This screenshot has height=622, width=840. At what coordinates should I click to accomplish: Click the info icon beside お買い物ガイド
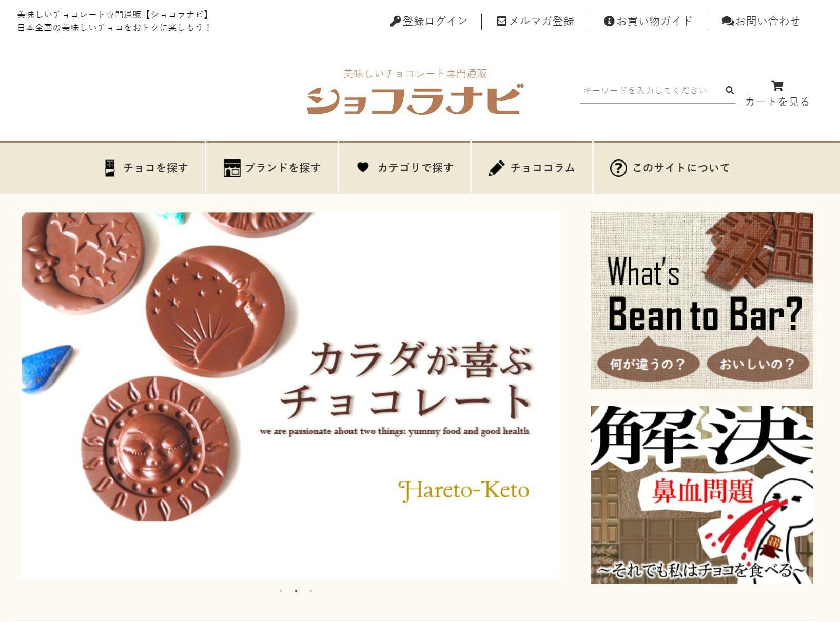tap(609, 21)
